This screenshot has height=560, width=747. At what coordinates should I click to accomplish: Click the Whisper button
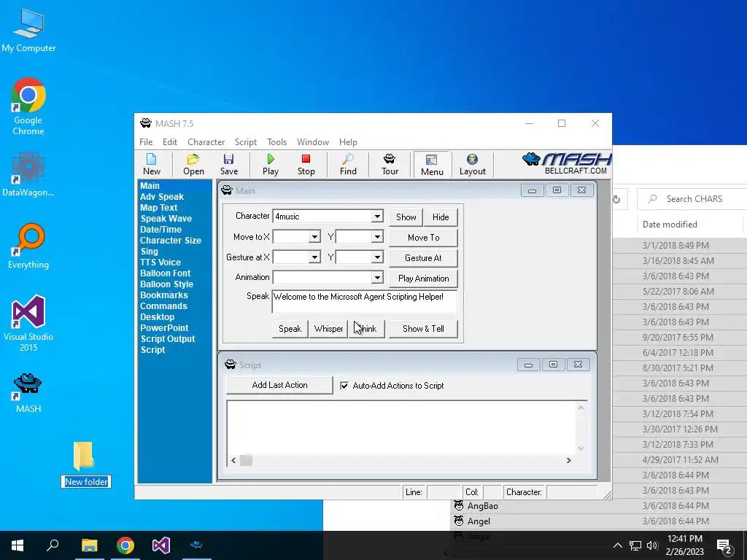click(x=328, y=329)
